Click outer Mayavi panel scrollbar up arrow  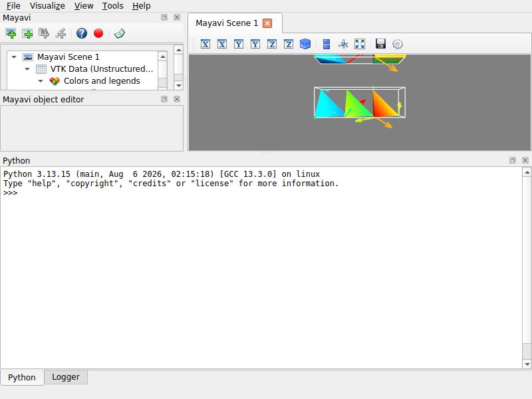pyautogui.click(x=179, y=50)
